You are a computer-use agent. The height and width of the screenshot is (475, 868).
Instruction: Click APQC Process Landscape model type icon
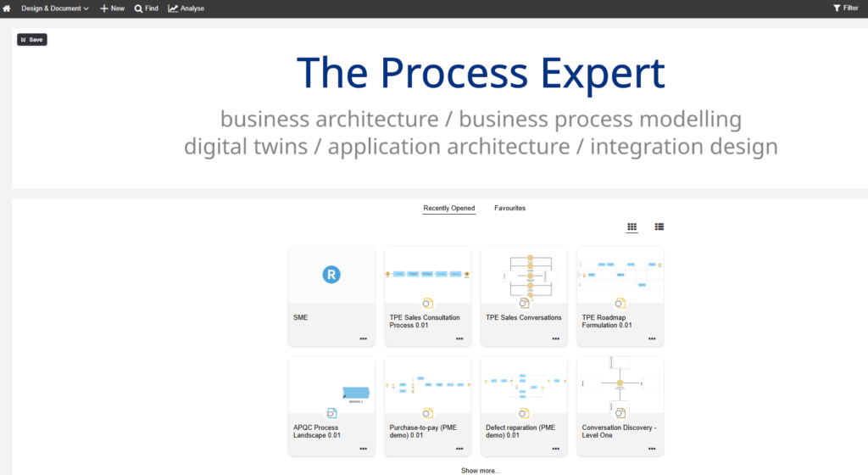click(x=331, y=413)
